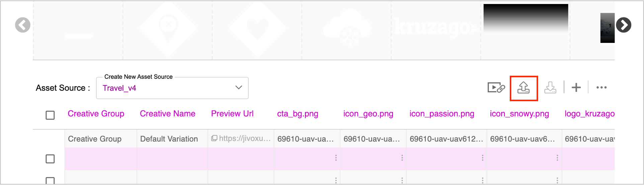Copy the preview URL icon
This screenshot has height=185, width=644.
[x=214, y=138]
